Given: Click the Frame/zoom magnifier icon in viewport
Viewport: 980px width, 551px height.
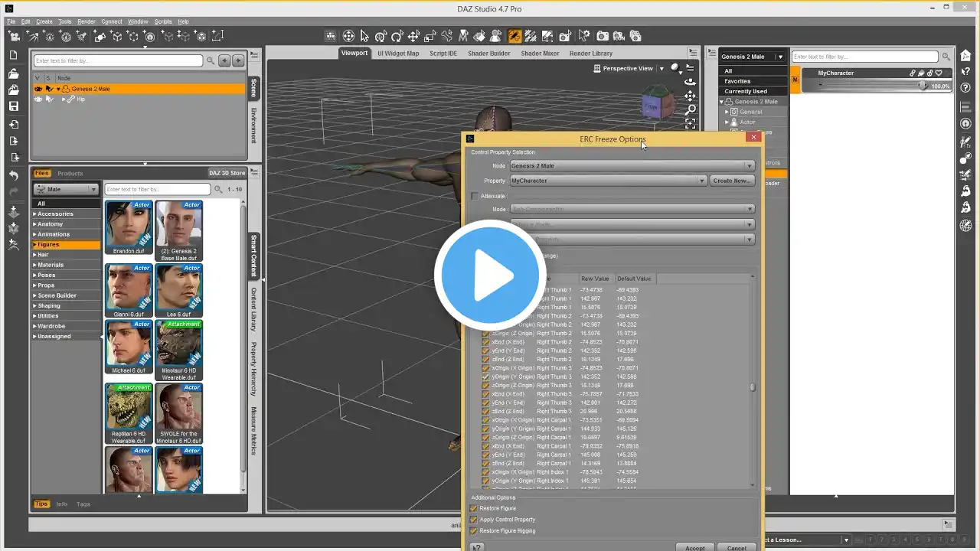Looking at the screenshot, I should [x=690, y=109].
